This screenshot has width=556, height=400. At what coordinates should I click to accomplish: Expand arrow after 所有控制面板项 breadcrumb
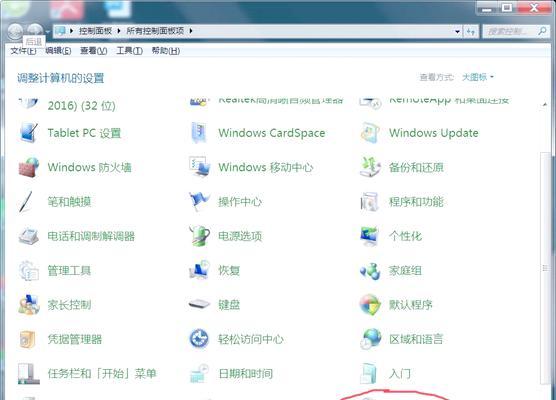click(191, 31)
